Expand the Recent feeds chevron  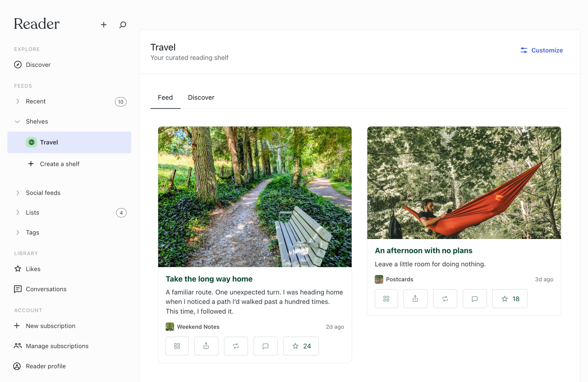[x=18, y=101]
